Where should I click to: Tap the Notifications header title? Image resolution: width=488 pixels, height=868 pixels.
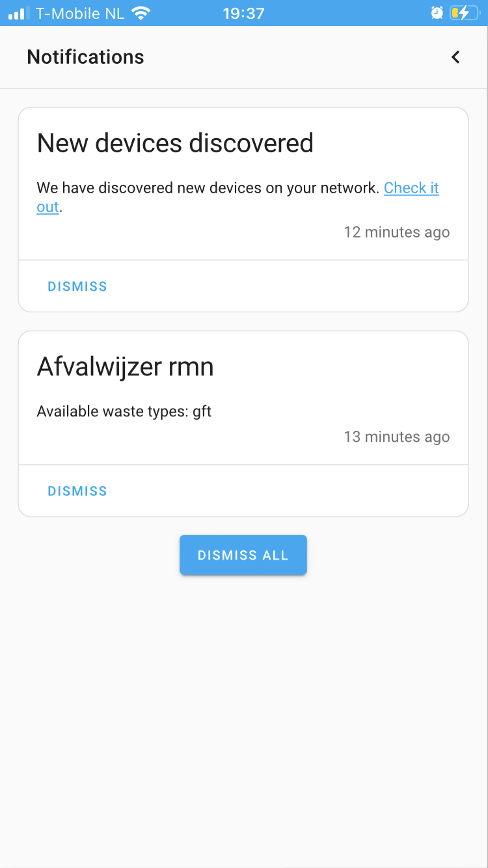(85, 57)
